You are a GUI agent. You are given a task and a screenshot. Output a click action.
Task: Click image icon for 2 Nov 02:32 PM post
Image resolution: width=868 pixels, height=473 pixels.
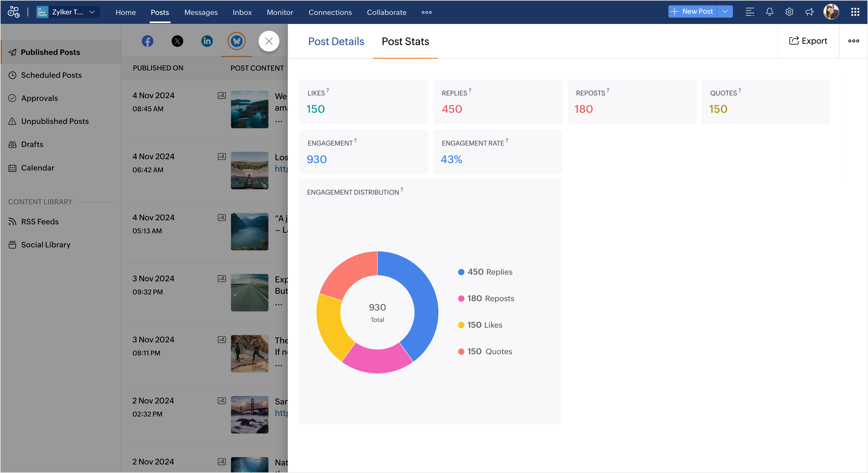pos(222,400)
